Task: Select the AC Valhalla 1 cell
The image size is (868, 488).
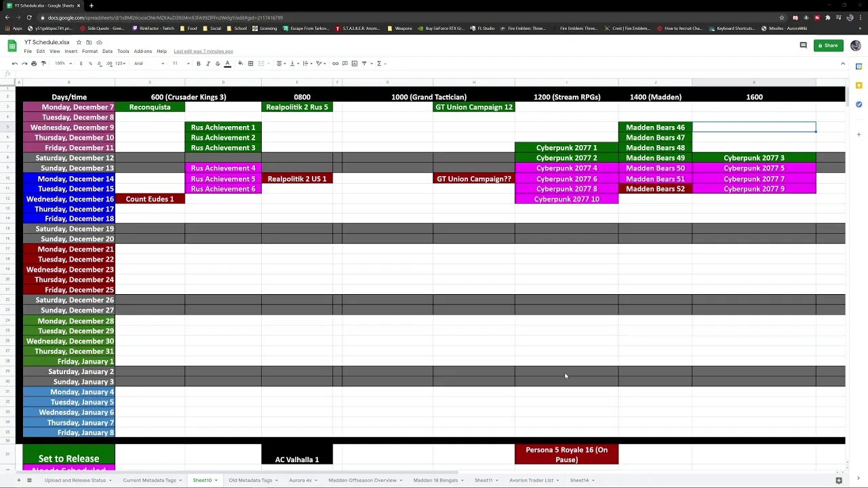Action: (297, 454)
